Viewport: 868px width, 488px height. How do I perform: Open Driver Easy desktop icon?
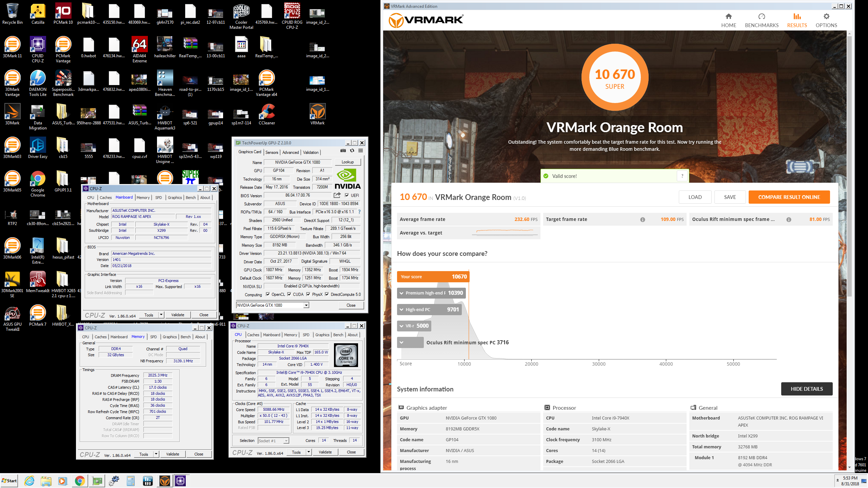(38, 148)
